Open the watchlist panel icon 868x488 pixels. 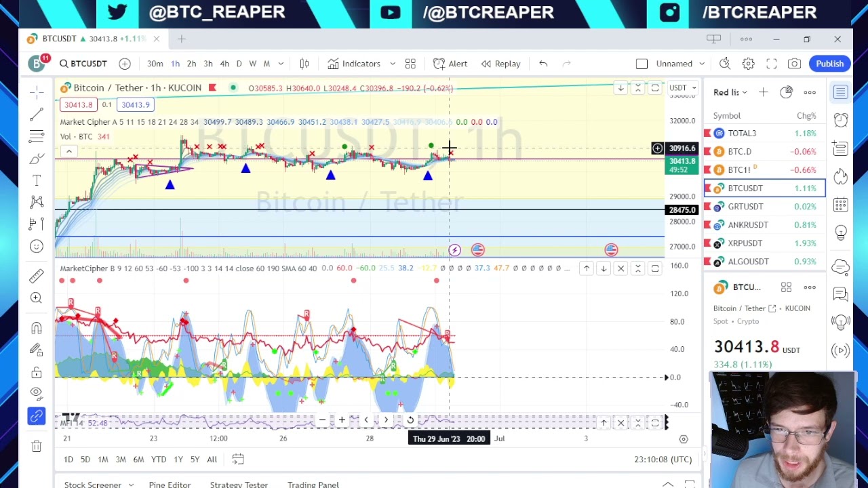click(841, 92)
